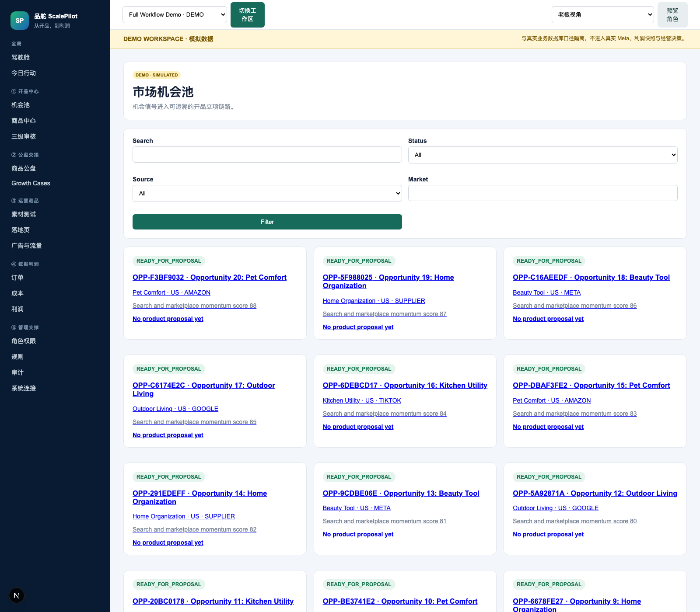
Task: Navigate to 商品公盘
Action: [24, 168]
